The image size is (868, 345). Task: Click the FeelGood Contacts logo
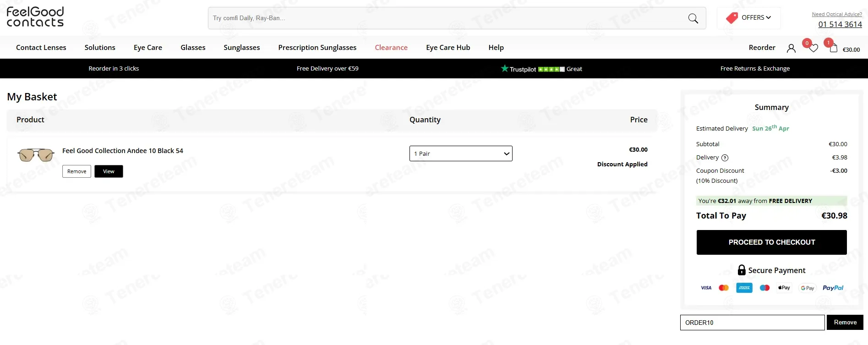[x=35, y=17]
